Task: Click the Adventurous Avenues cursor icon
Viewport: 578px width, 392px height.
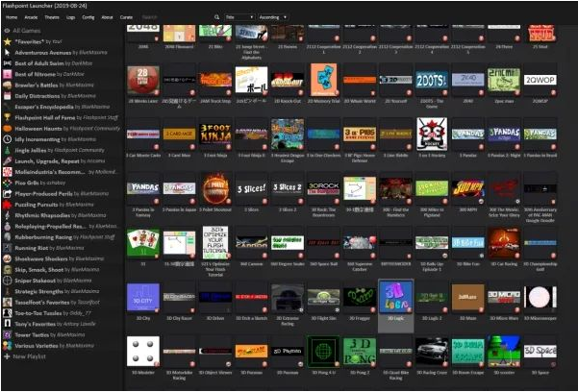Action: coord(8,53)
